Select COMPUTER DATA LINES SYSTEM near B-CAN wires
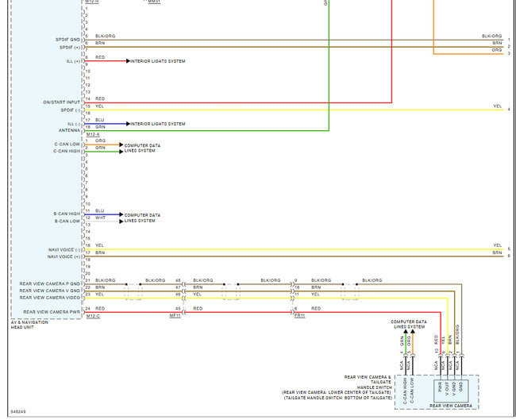Screen dimensions: 516x420 point(142,218)
